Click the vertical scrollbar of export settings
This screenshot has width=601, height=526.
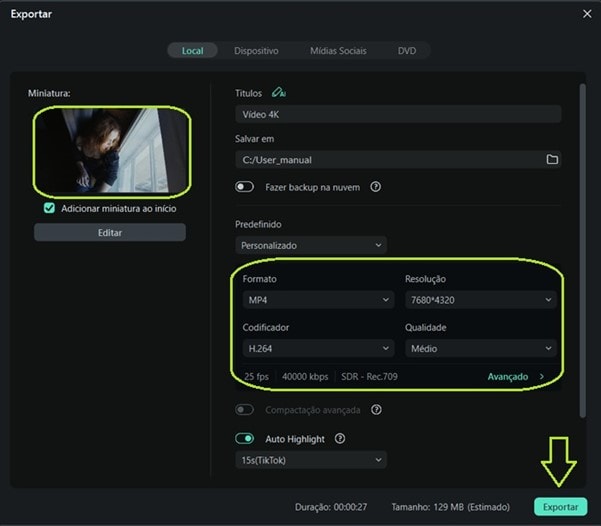tap(583, 251)
